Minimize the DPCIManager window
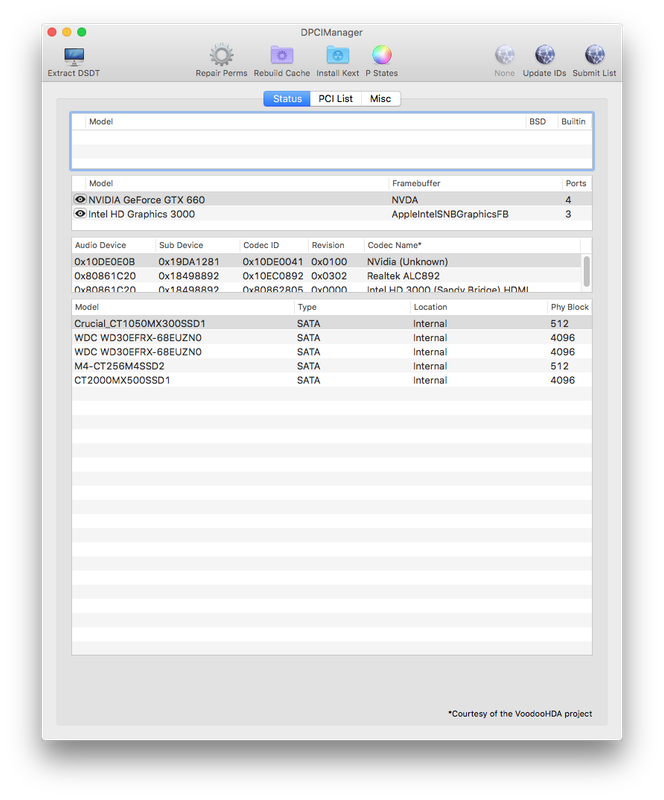The height and width of the screenshot is (800, 664). coord(67,32)
